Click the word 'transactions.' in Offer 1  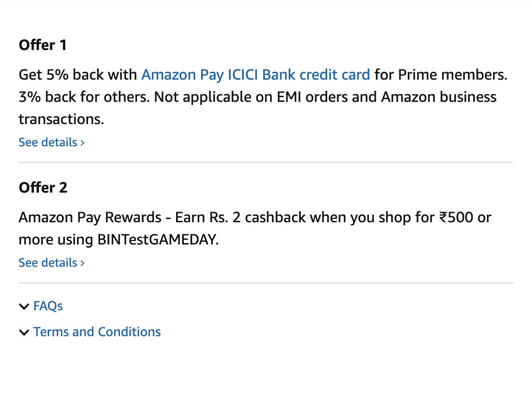tap(61, 119)
